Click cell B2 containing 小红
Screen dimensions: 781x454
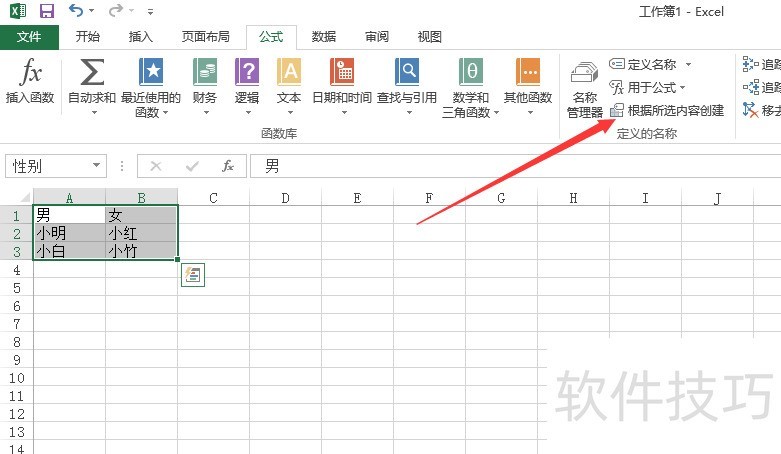coord(141,233)
